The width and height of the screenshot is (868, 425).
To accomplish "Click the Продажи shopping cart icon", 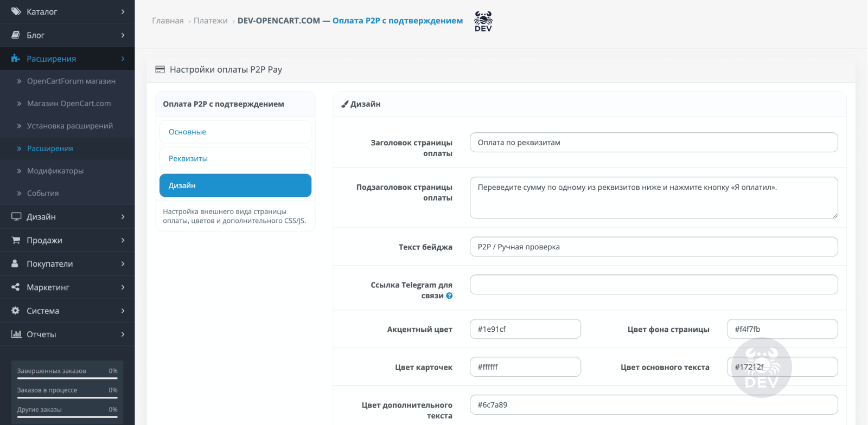I will (x=16, y=240).
